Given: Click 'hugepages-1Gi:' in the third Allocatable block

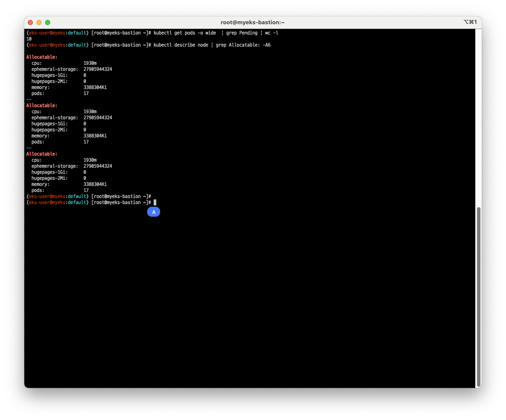Looking at the screenshot, I should coord(49,172).
